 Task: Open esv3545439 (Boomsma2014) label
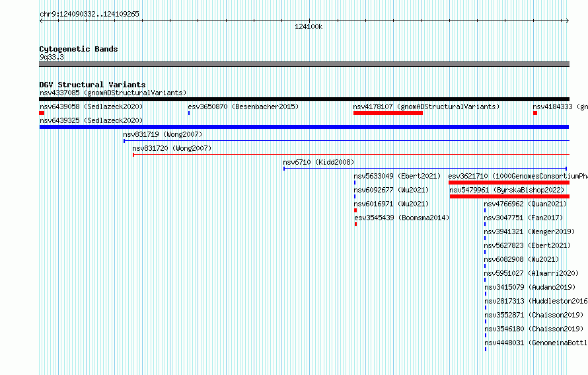point(402,218)
